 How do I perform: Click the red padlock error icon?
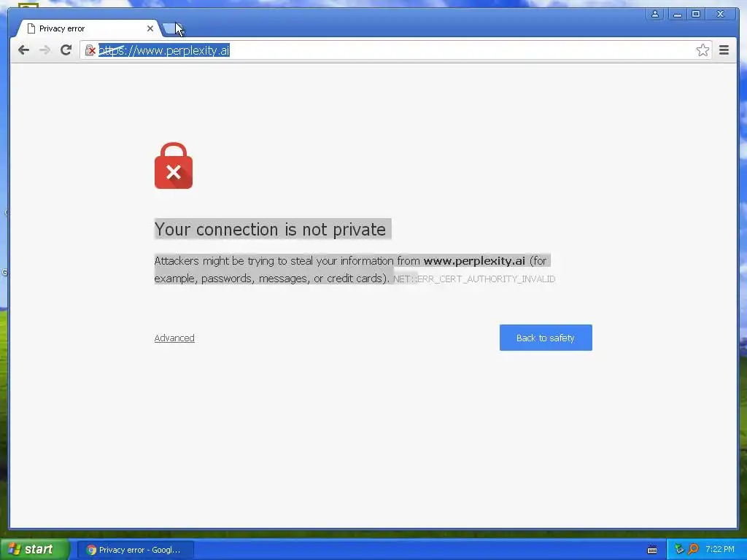pos(174,166)
